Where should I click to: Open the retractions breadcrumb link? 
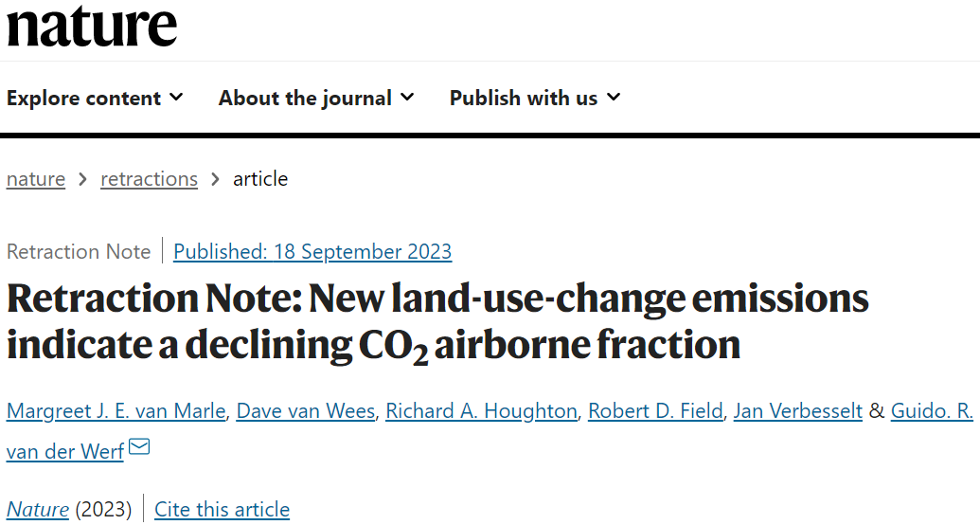pos(149,179)
